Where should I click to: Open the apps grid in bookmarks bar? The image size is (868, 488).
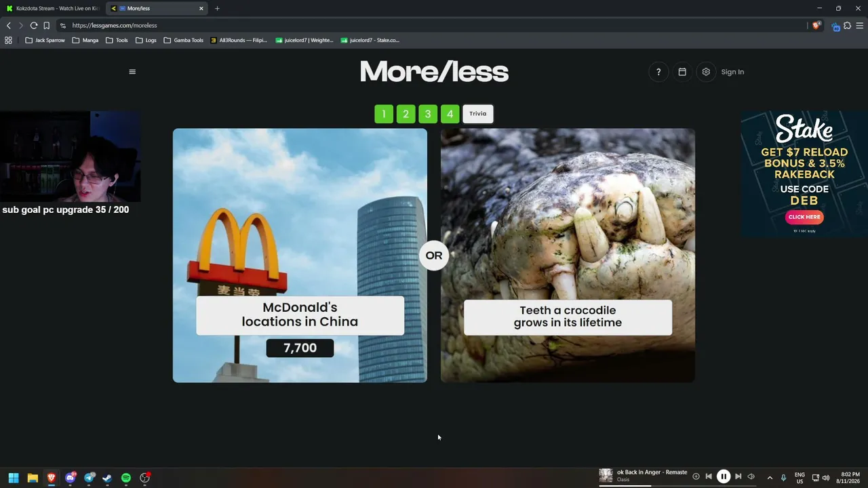coord(8,40)
